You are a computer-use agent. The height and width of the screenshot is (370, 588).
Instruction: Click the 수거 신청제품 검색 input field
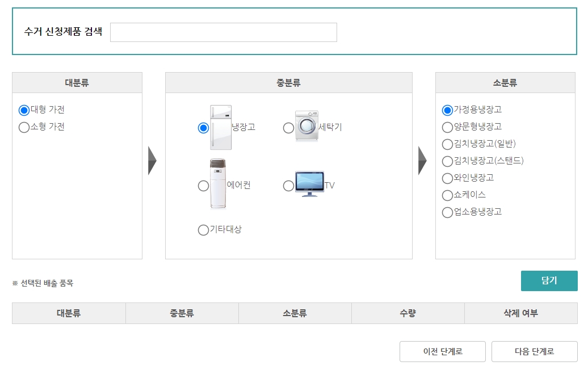coord(224,32)
